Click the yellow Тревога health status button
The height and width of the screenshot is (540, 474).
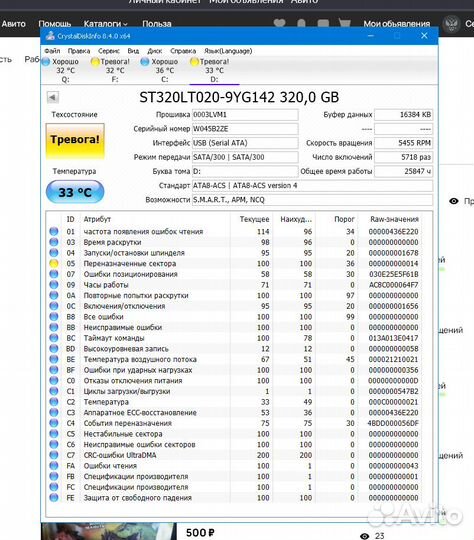coord(75,141)
